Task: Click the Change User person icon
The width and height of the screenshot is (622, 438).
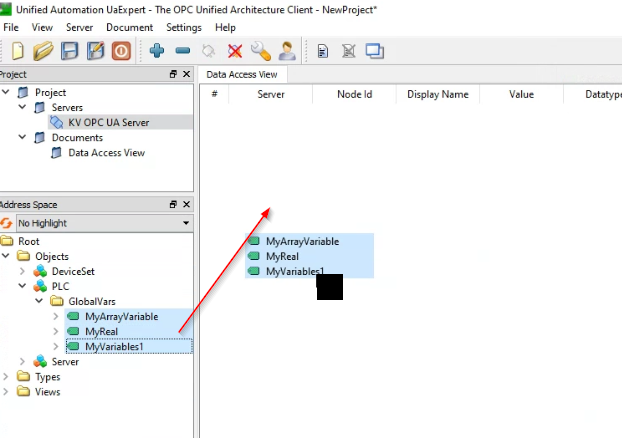Action: [x=287, y=51]
